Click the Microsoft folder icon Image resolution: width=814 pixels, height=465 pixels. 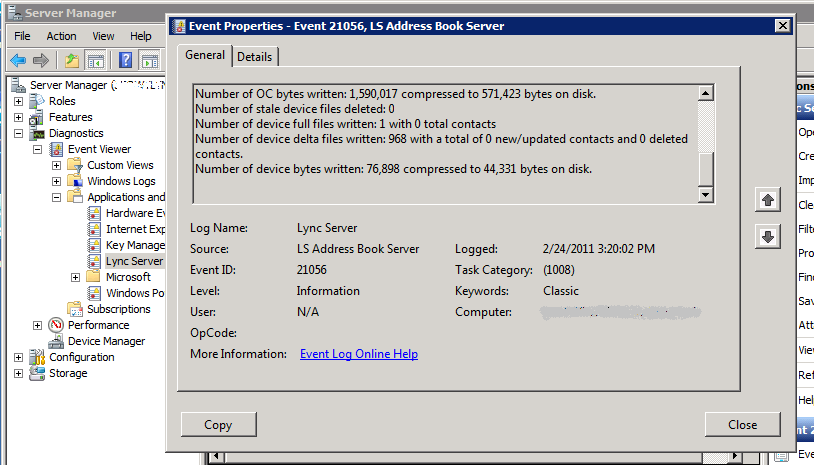coord(93,277)
